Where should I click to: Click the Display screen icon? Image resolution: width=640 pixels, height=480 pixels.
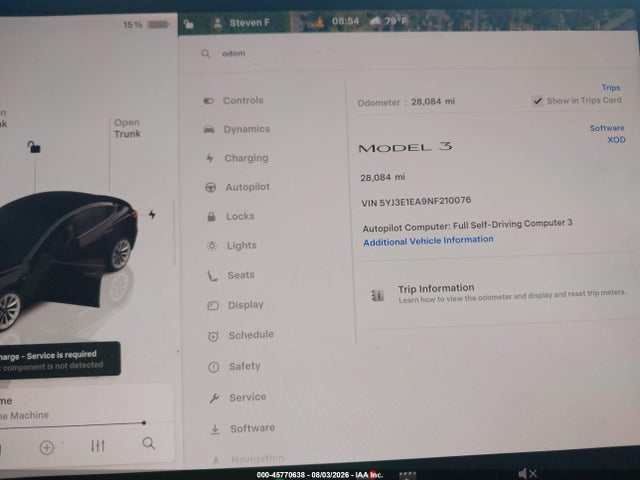tap(213, 305)
